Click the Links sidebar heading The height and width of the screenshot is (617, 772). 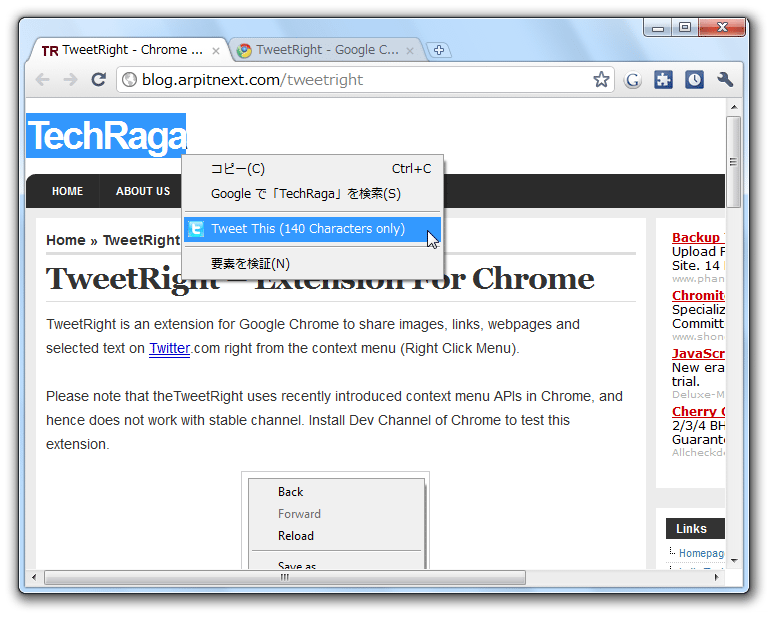pyautogui.click(x=695, y=529)
